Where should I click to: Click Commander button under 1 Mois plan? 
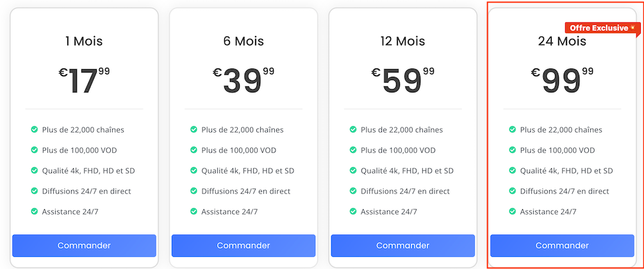click(x=84, y=245)
